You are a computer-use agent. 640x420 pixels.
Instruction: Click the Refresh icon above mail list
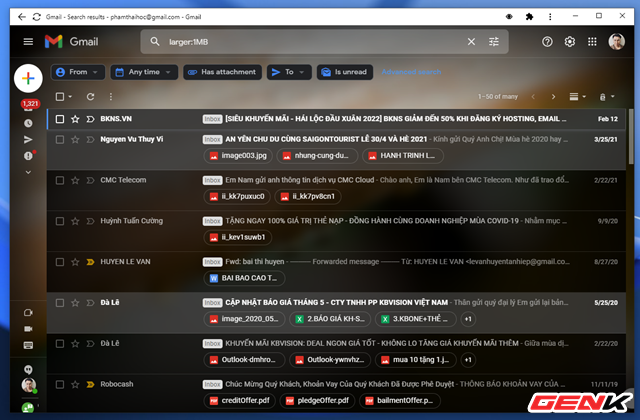pyautogui.click(x=91, y=96)
